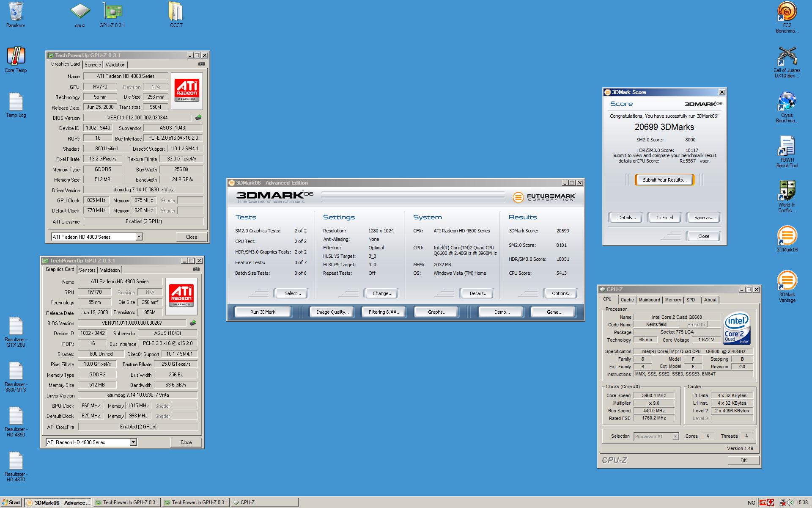Screen dimensions: 812x508
Task: Open FBWH BenchTool shortcut
Action: point(787,152)
